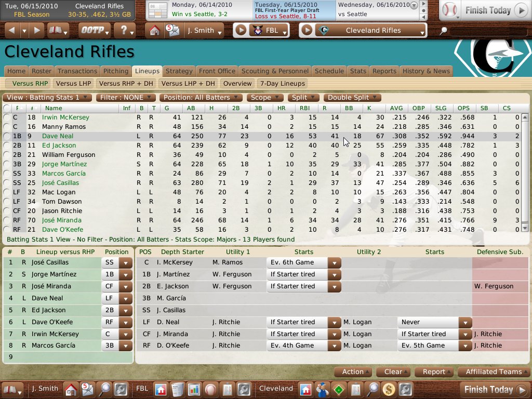Click the dollar coin finances icon
This screenshot has height=399, width=532.
(388, 389)
